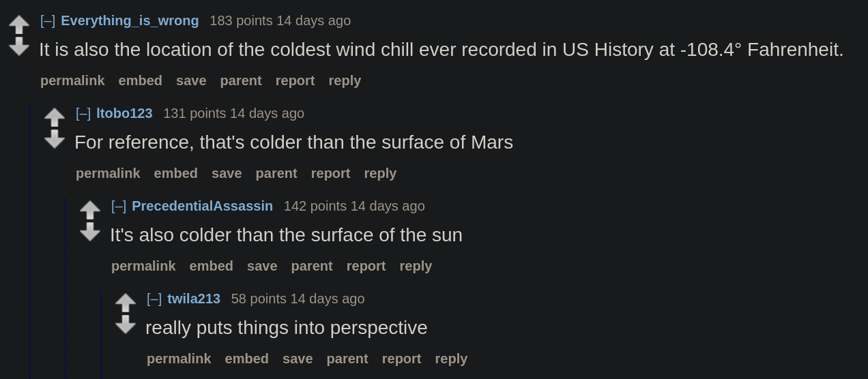
Task: Save PrecedentialAssassin's sun comment
Action: tap(262, 266)
